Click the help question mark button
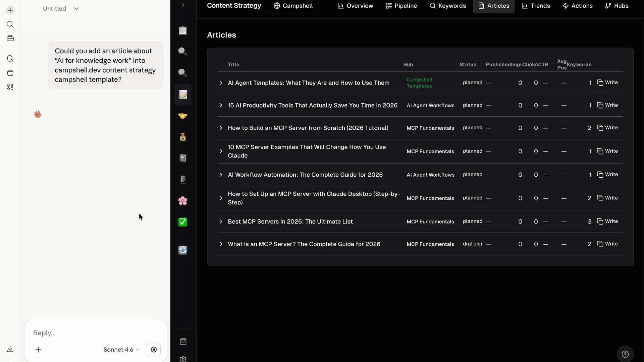 point(625,354)
